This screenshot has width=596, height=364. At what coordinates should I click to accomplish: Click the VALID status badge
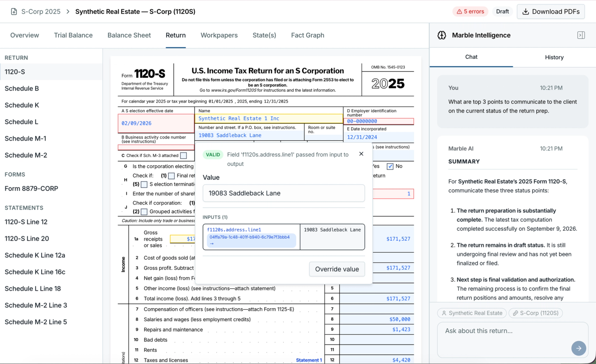pos(213,155)
